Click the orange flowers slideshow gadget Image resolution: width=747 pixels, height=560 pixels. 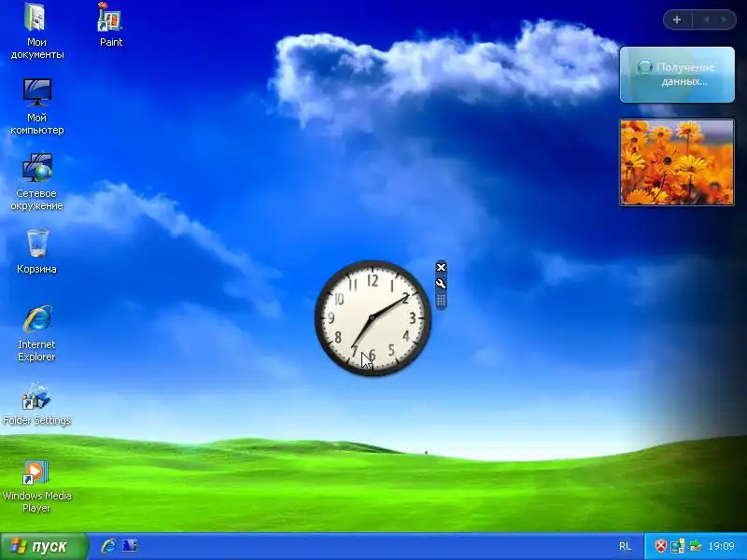(x=677, y=162)
